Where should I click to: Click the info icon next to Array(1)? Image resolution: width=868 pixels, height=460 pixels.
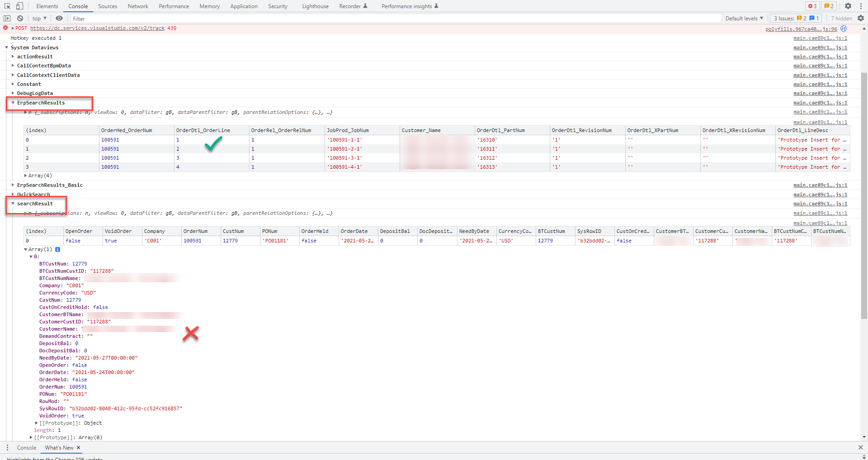pyautogui.click(x=57, y=249)
